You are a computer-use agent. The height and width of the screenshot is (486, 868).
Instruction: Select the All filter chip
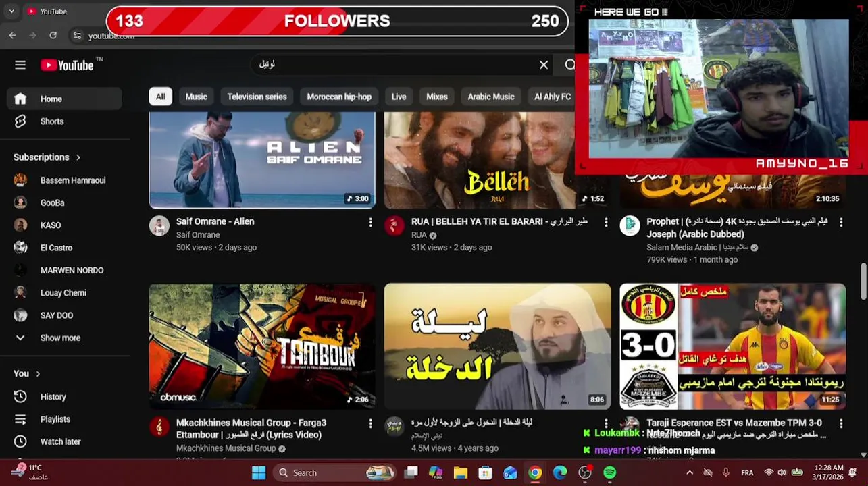pyautogui.click(x=161, y=97)
